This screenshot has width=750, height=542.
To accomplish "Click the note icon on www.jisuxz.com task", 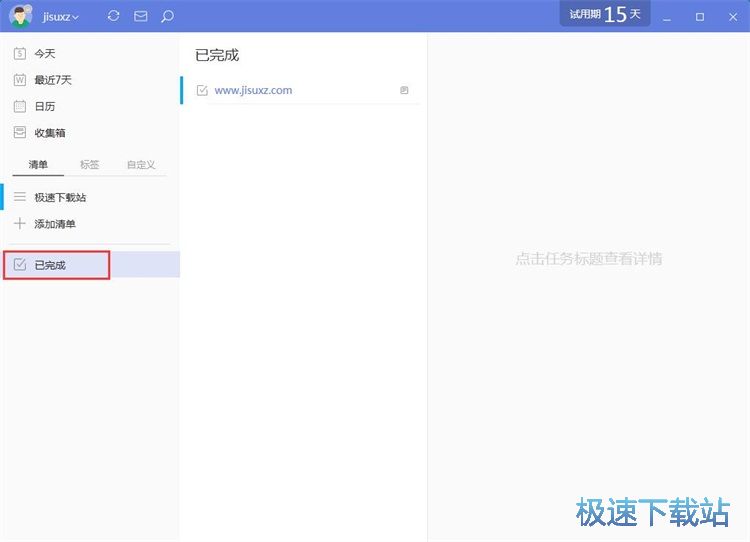I will (404, 90).
